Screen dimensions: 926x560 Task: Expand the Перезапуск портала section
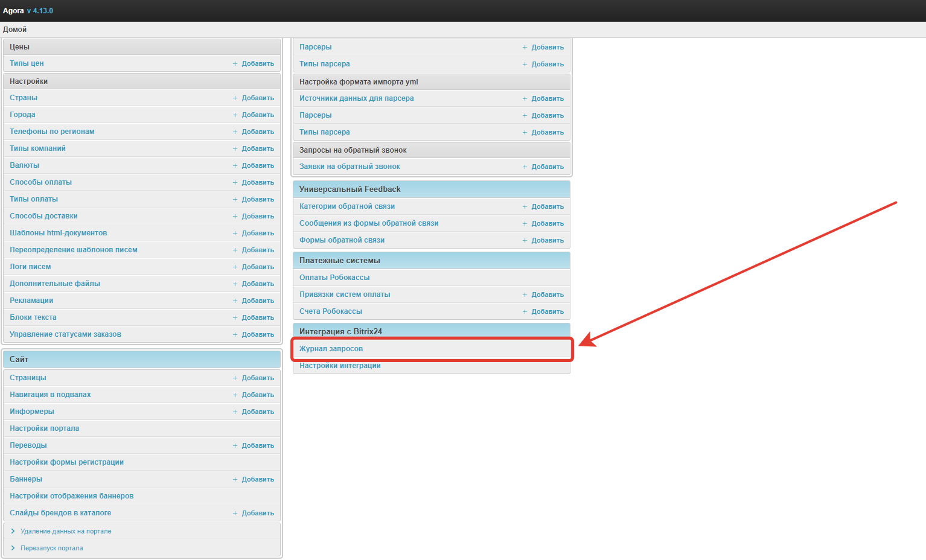[51, 548]
